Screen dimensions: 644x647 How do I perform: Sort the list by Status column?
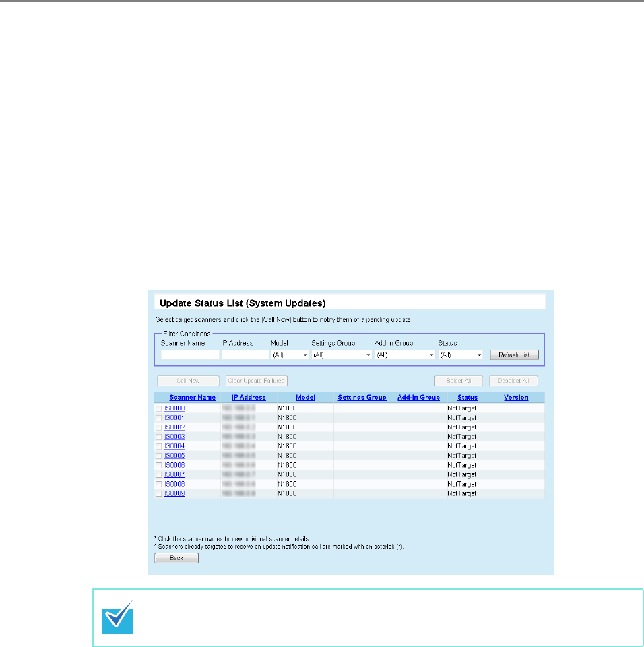click(x=468, y=398)
